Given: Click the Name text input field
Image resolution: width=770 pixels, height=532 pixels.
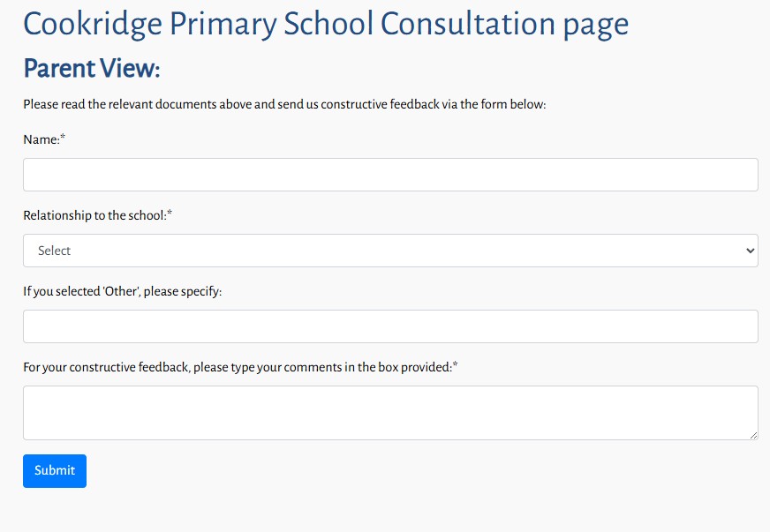Looking at the screenshot, I should click(390, 175).
